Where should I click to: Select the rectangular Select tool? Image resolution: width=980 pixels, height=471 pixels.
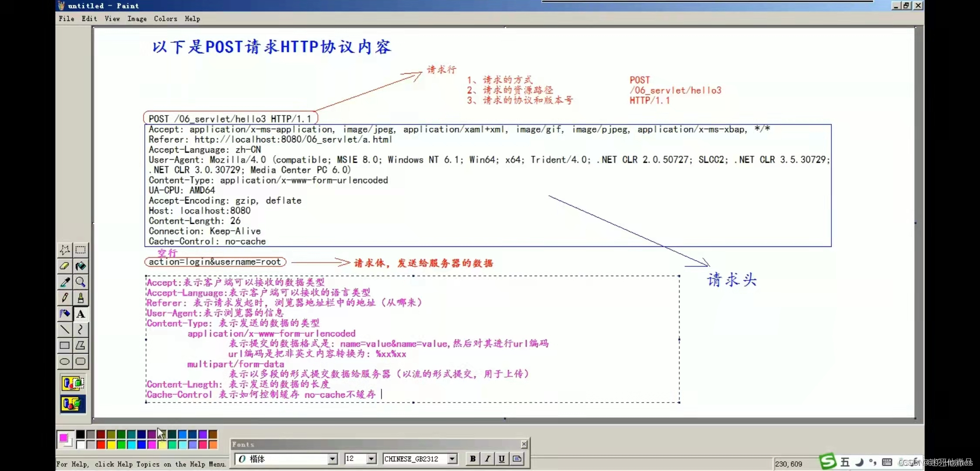[x=81, y=250]
